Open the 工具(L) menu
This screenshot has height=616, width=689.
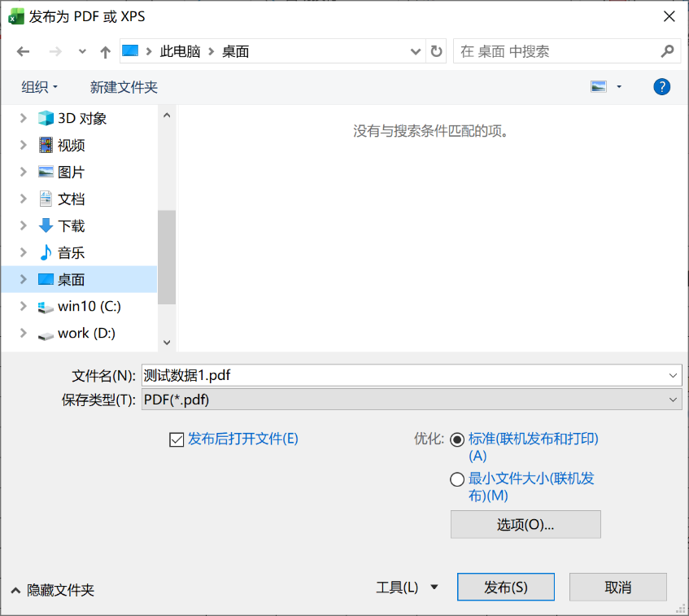pos(406,588)
